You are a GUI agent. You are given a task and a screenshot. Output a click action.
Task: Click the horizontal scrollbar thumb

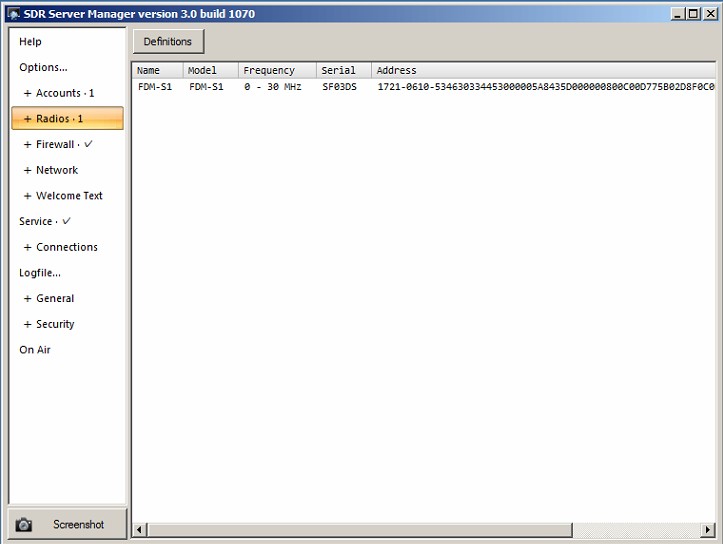360,530
